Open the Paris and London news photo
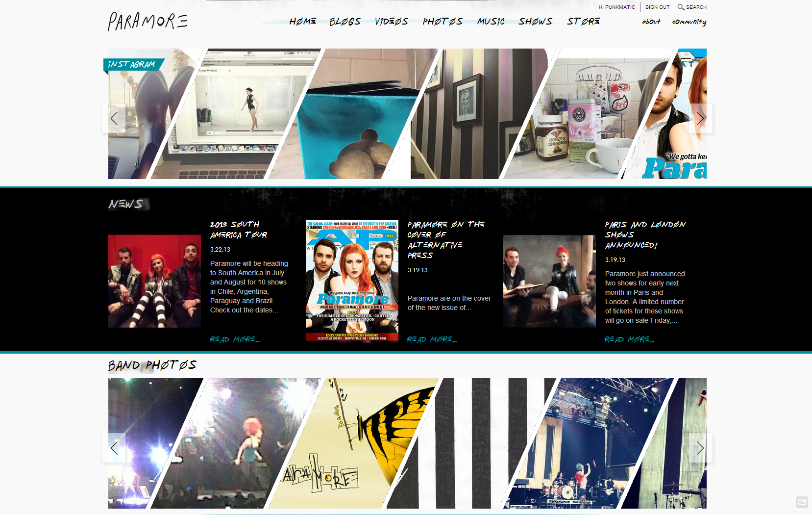This screenshot has width=812, height=515. (549, 281)
